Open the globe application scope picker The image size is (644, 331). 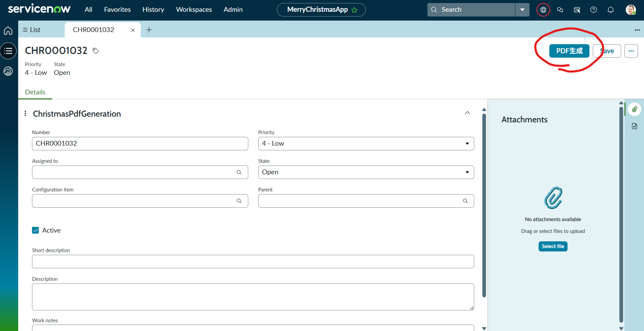coord(543,10)
